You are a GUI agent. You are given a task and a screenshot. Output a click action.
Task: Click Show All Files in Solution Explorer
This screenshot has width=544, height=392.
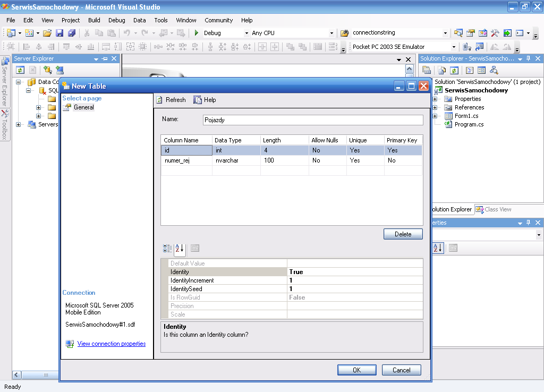(x=441, y=71)
